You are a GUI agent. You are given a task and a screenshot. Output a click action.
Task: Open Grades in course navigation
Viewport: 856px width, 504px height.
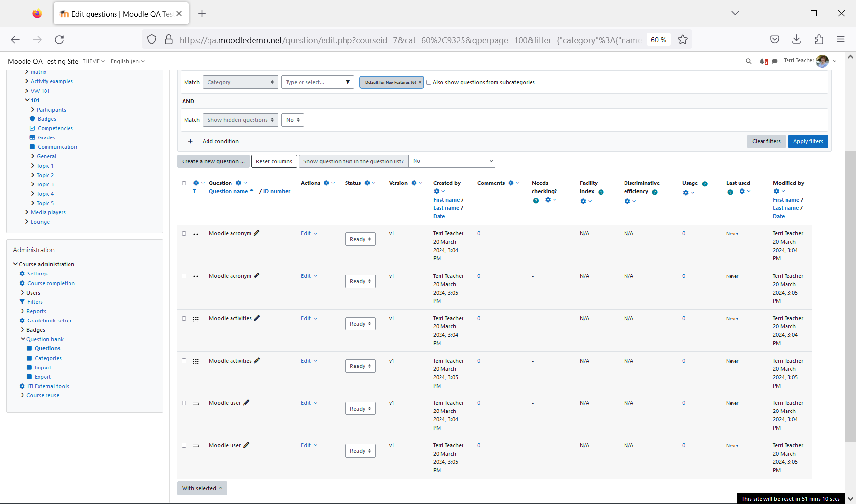(46, 137)
